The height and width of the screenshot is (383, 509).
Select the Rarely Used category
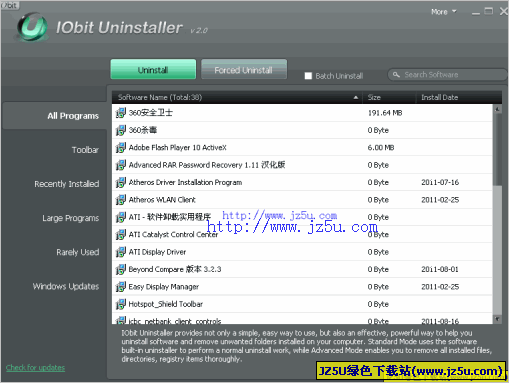(78, 252)
